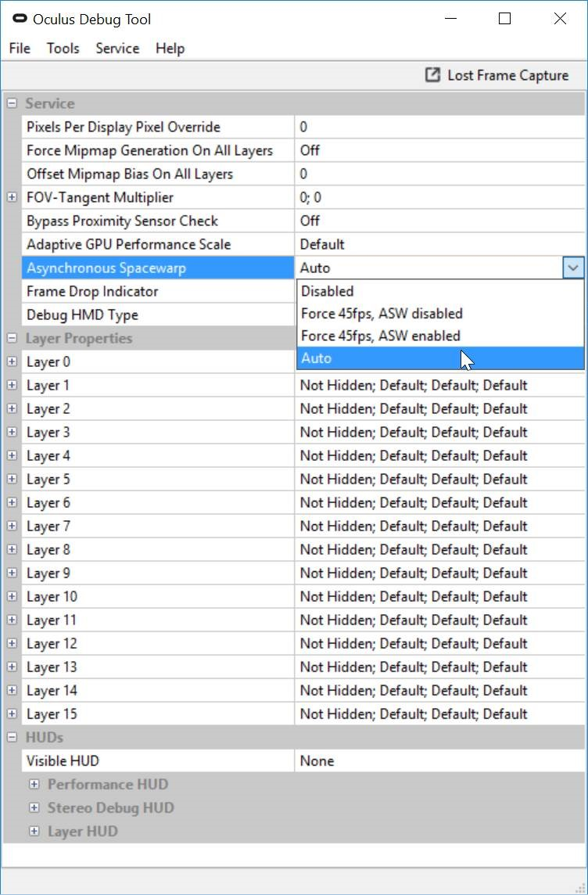Expand Layer 0 properties
Image resolution: width=588 pixels, height=895 pixels.
12,362
